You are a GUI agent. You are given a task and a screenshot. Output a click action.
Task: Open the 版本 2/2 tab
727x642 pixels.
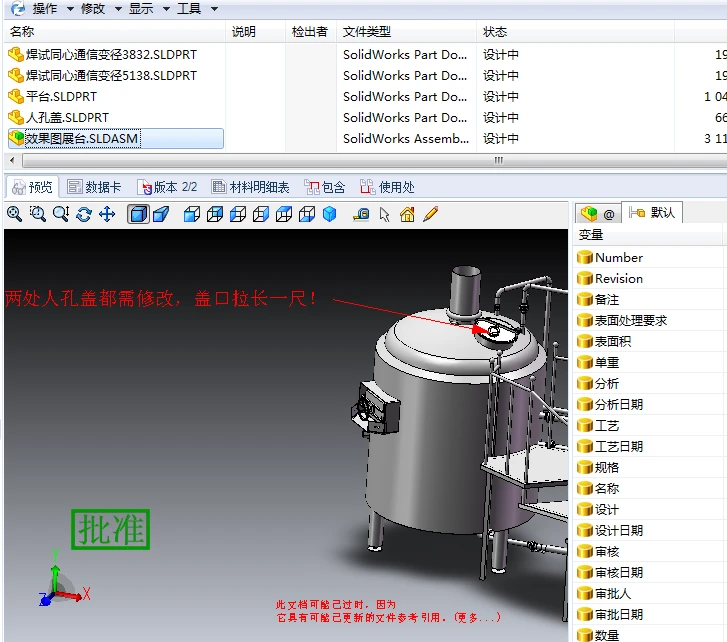[167, 187]
